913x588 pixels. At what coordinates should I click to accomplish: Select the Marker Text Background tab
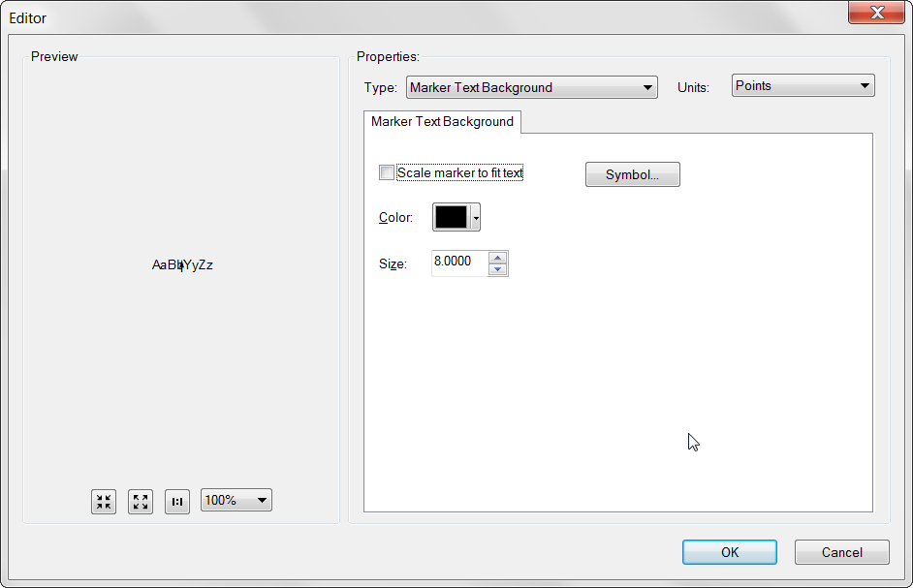tap(443, 122)
